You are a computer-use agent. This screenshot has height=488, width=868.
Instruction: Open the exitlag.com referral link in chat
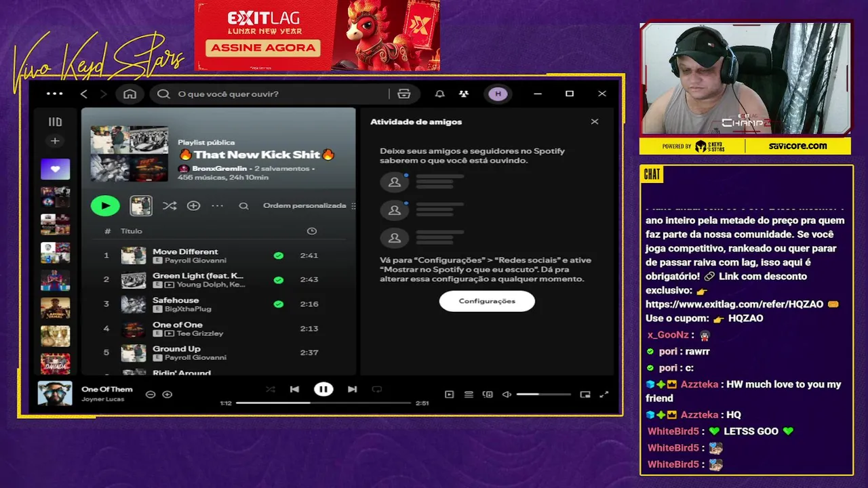pos(734,304)
